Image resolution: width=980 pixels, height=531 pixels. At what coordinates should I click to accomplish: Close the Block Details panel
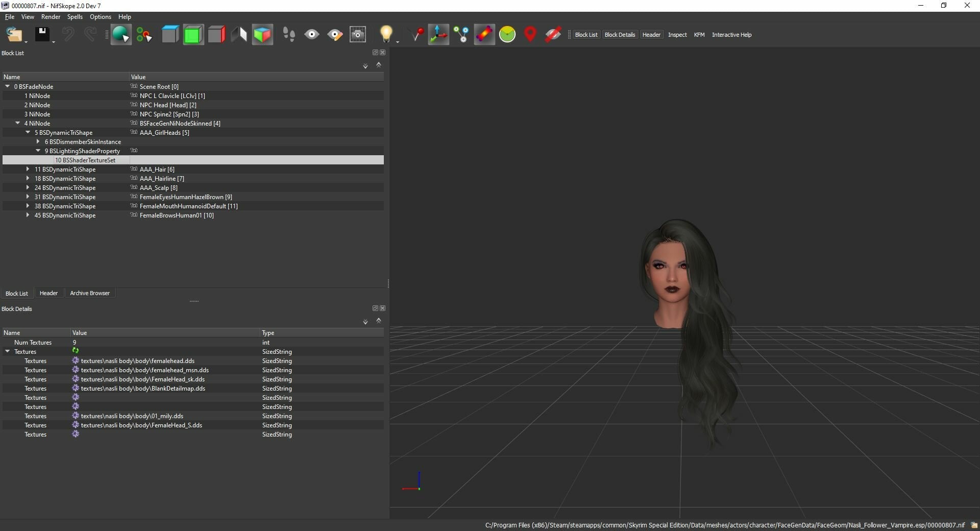(x=383, y=308)
